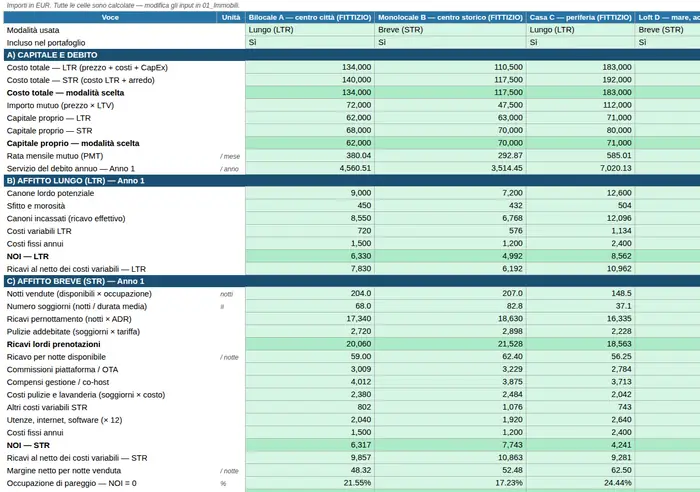The width and height of the screenshot is (700, 492).
Task: Select 'Costo totale — modalità scelta' label
Action: (65, 93)
